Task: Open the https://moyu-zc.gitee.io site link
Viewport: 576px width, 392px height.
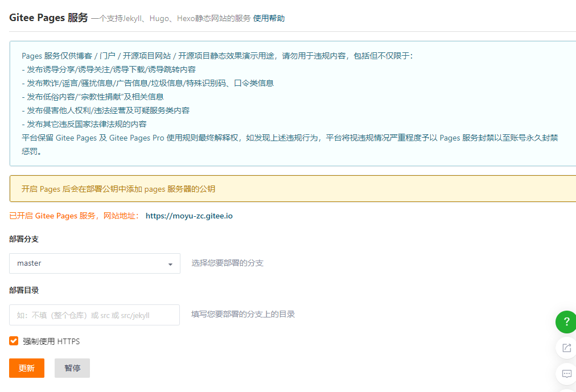Action: pos(189,216)
